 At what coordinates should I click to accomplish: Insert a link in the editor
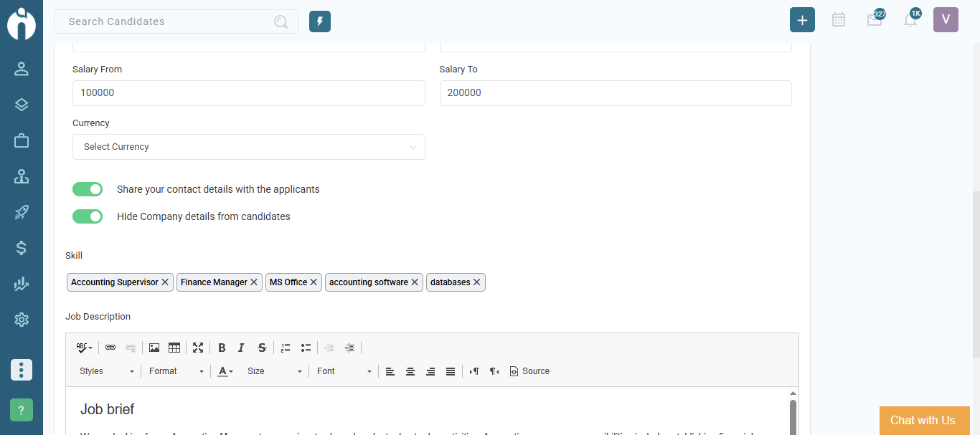[x=110, y=348]
